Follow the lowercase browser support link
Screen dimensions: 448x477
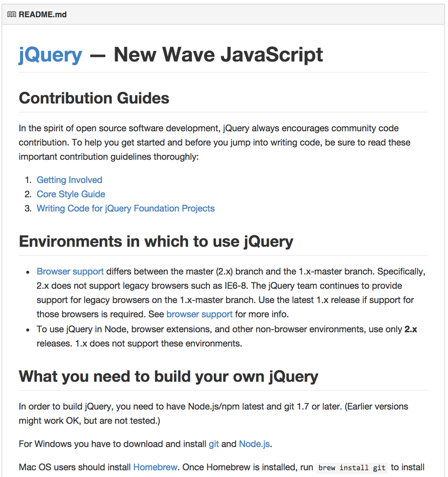coord(200,314)
